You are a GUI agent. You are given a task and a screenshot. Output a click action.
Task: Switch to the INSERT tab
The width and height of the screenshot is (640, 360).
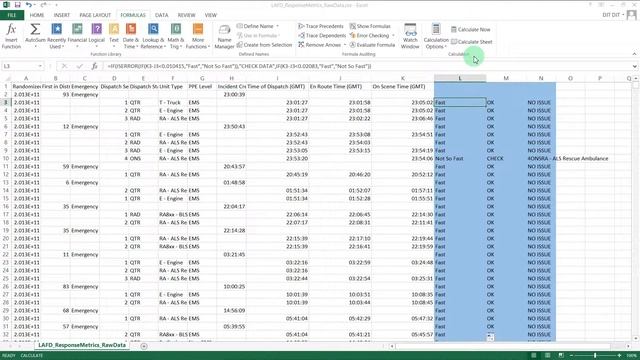(x=62, y=15)
